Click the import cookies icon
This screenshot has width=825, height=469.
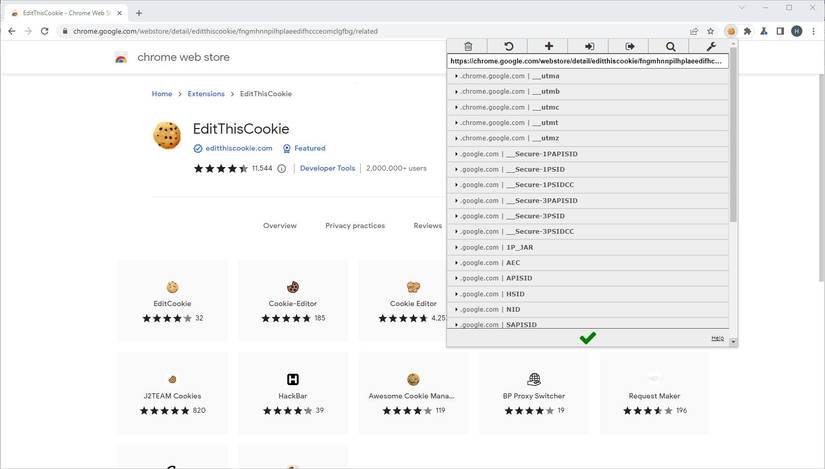589,46
